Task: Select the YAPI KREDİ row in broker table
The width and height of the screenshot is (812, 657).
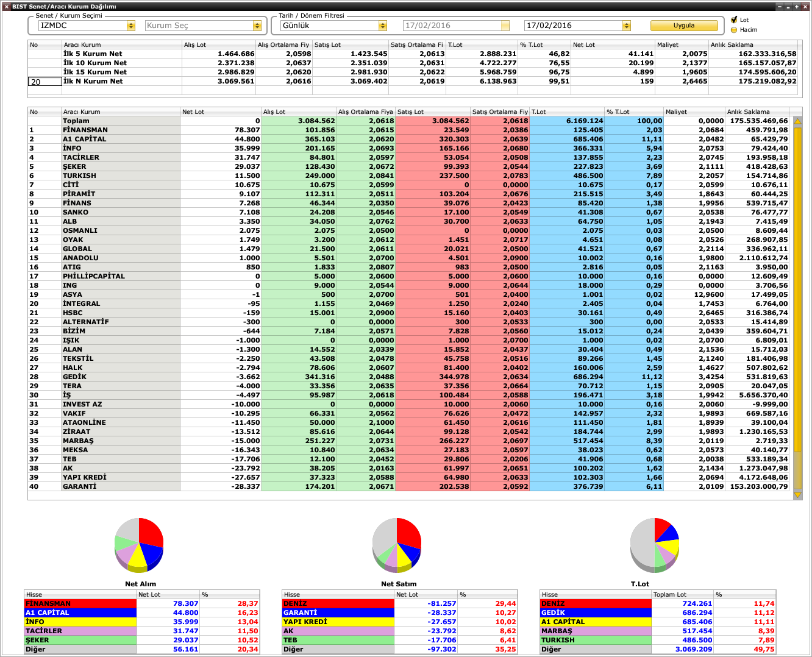Action: (408, 477)
